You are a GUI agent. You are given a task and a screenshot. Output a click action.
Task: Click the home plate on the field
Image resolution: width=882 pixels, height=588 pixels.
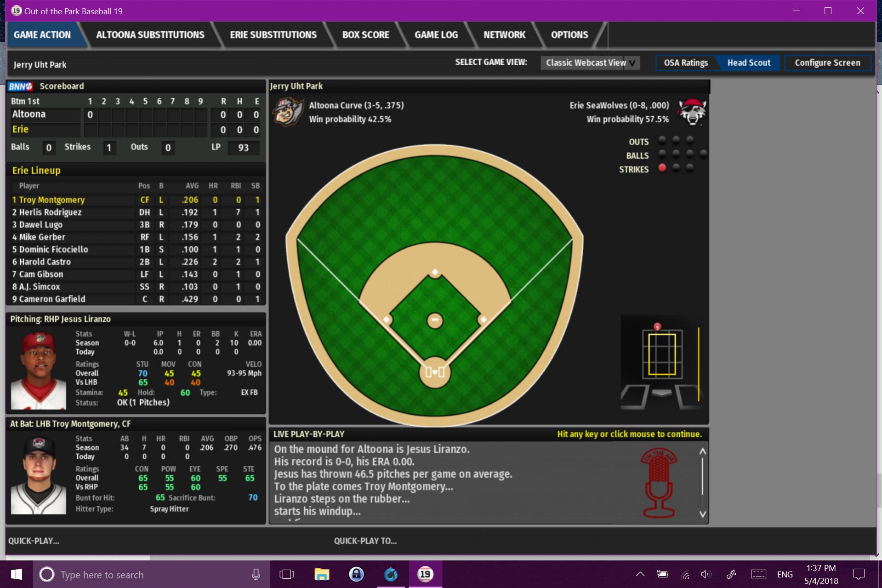(x=435, y=372)
